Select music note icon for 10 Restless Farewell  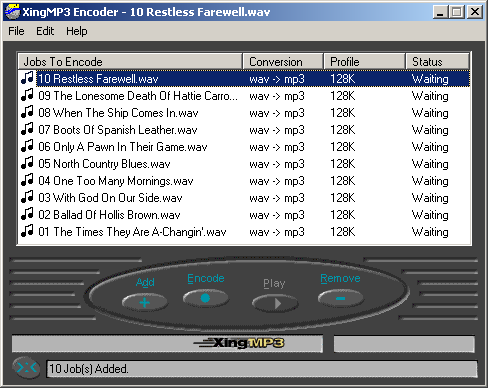(x=27, y=78)
